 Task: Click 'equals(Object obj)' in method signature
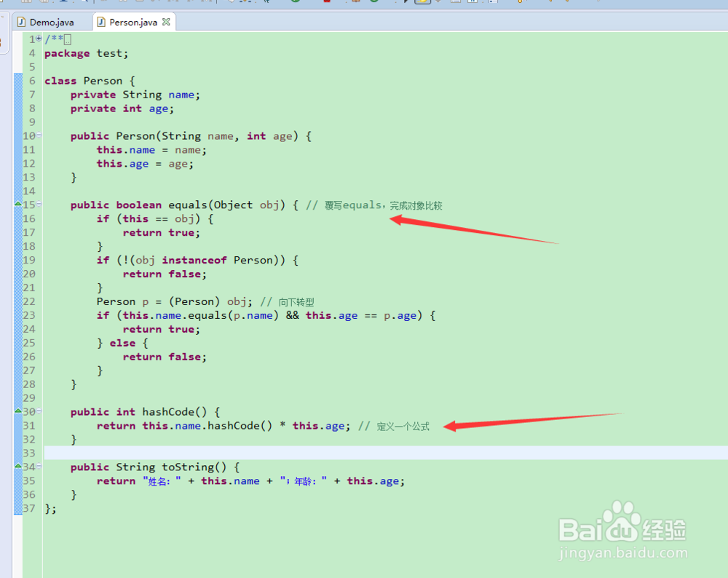point(226,205)
